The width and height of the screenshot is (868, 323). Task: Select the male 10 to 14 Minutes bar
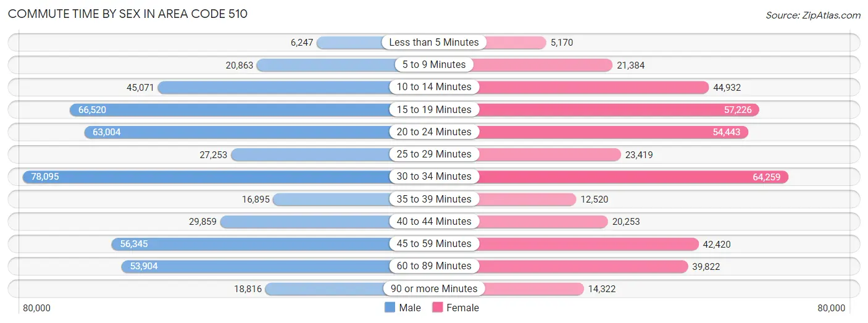tap(275, 88)
